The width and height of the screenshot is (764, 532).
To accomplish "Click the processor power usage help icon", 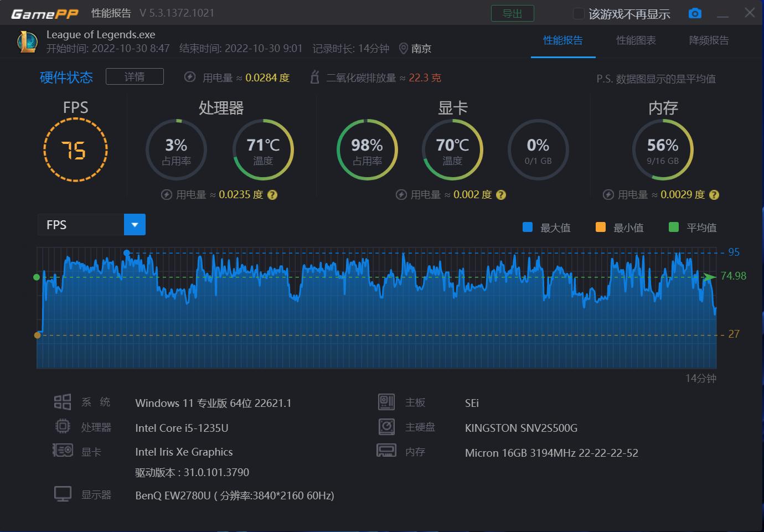I will (272, 195).
